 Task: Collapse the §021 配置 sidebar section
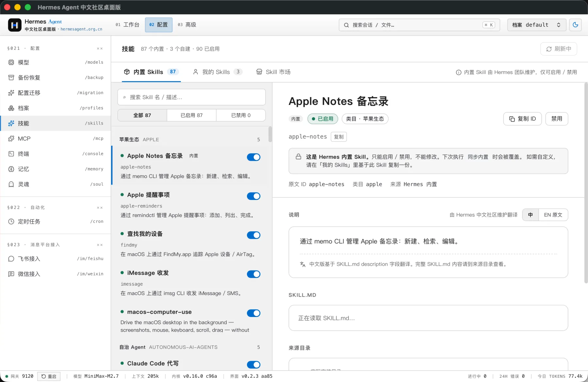click(100, 48)
